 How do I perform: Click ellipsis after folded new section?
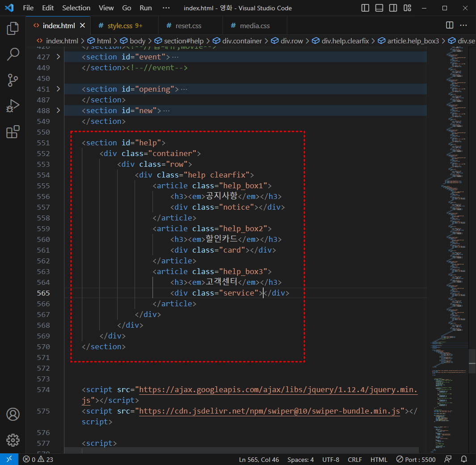pyautogui.click(x=166, y=111)
